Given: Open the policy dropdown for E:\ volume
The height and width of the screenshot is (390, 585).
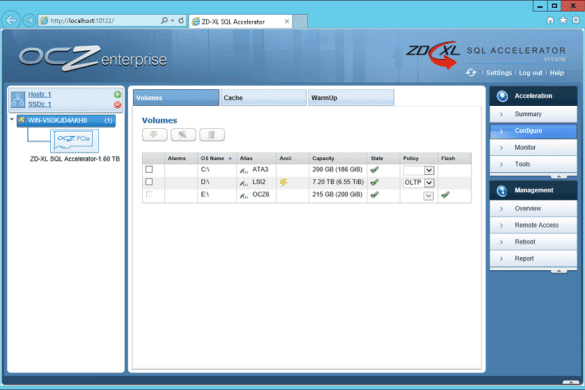Looking at the screenshot, I should [x=429, y=196].
